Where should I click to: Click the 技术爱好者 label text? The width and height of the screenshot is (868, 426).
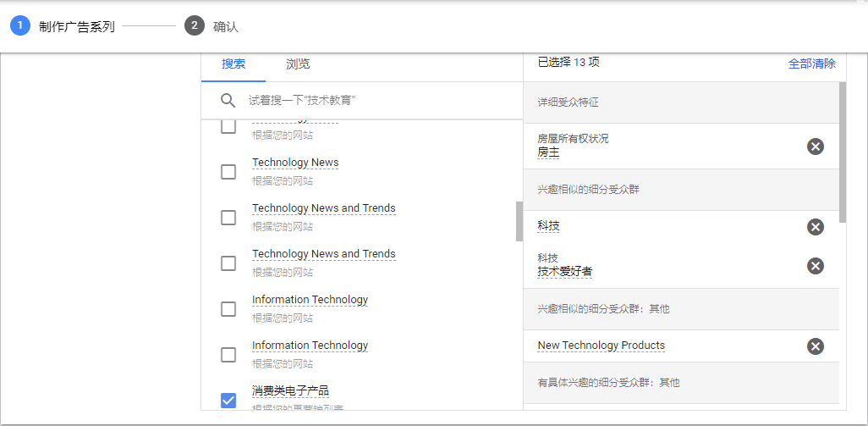pos(565,272)
